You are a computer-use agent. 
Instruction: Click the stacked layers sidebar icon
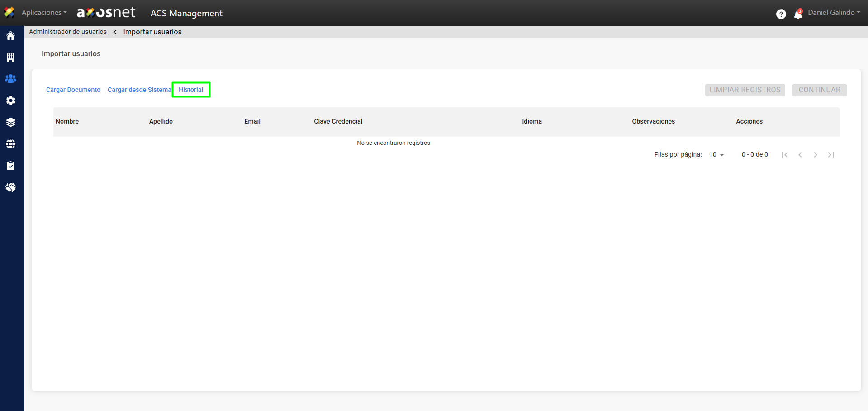click(x=11, y=122)
